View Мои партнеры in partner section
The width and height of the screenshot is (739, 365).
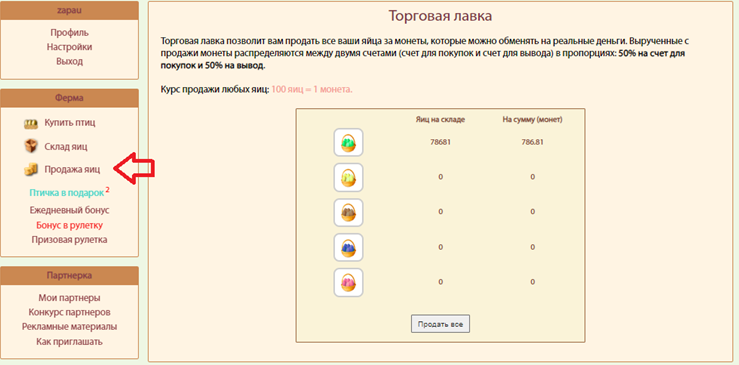click(x=69, y=298)
